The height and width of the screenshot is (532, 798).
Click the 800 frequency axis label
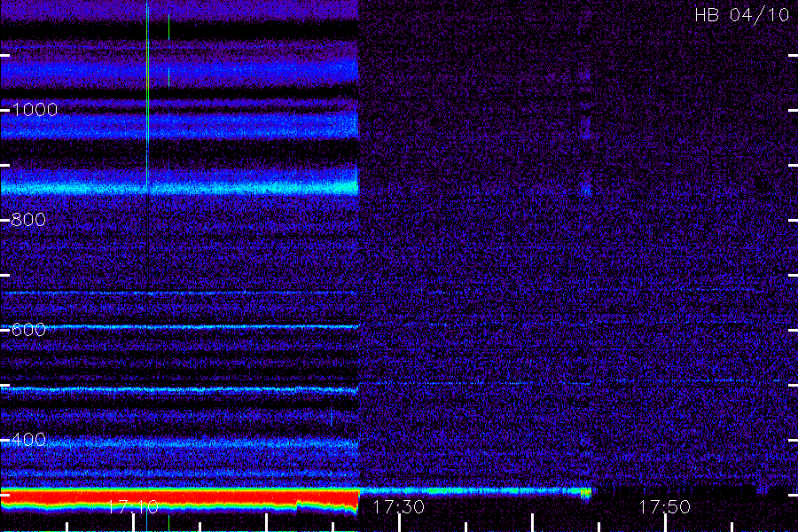(x=28, y=219)
